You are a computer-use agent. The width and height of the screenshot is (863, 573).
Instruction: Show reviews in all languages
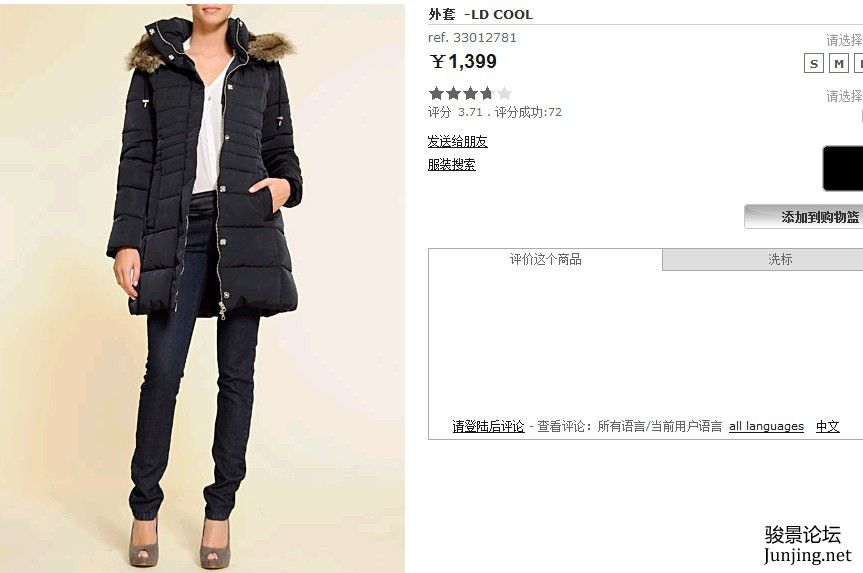click(766, 426)
